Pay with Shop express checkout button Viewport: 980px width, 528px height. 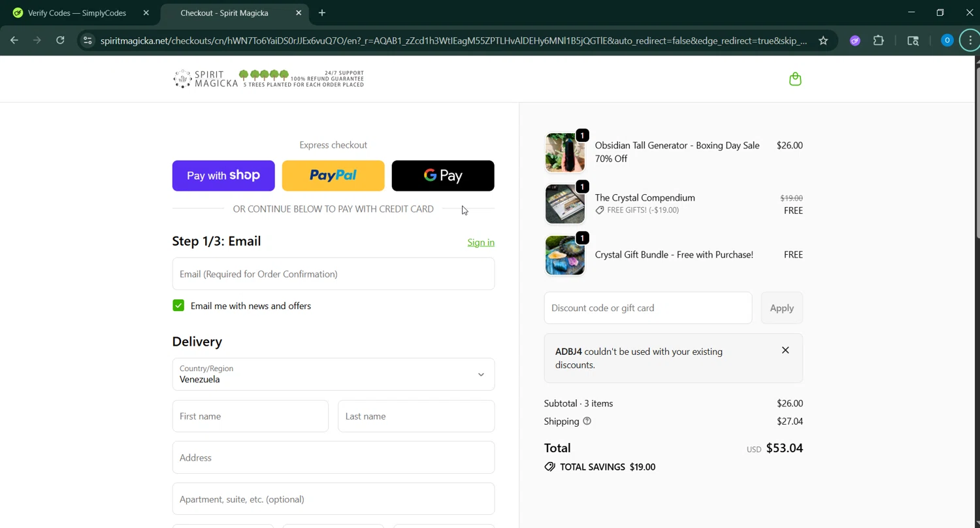click(223, 176)
